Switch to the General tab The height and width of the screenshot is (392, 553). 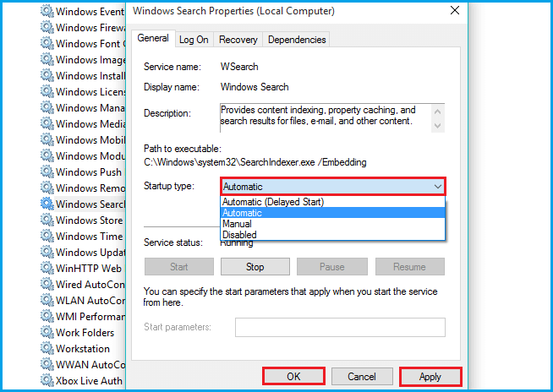coord(153,38)
